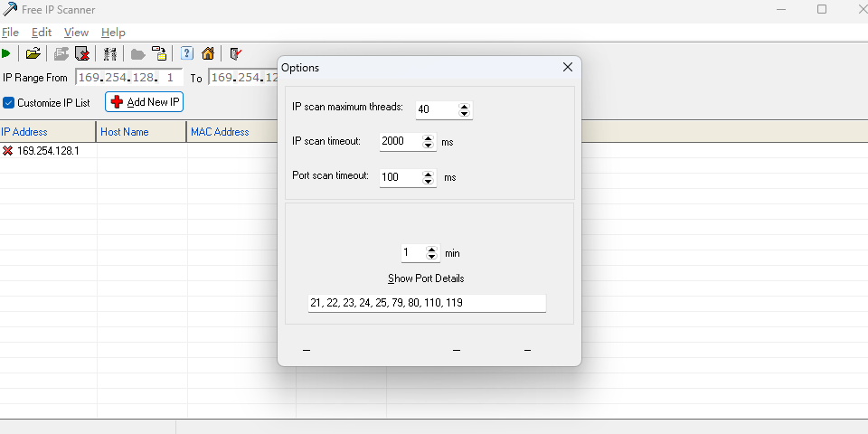
Task: Click the open folder toolbar icon
Action: (33, 53)
